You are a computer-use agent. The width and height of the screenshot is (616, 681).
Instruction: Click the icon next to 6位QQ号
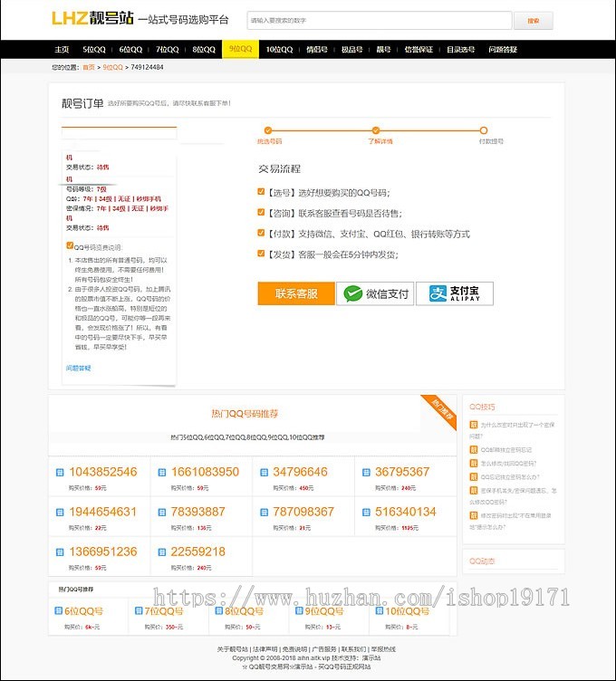(x=59, y=611)
